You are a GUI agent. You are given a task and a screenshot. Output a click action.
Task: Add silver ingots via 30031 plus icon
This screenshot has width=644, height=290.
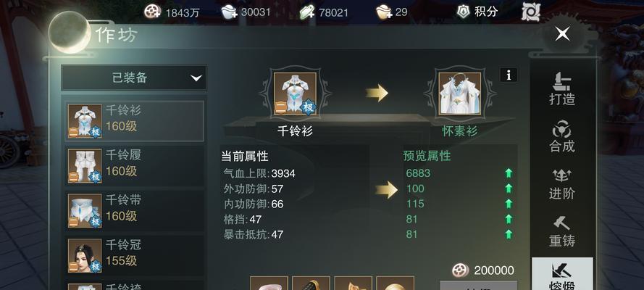click(229, 12)
